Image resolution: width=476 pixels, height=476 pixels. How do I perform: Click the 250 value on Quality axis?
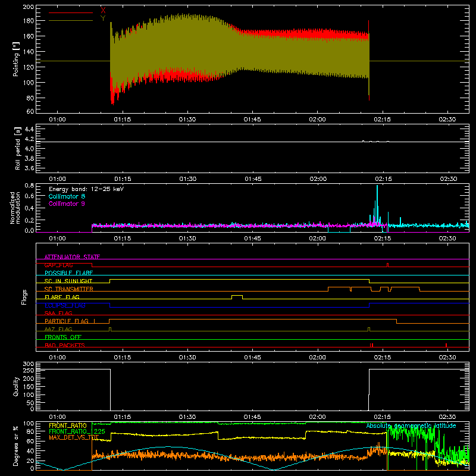coord(28,370)
